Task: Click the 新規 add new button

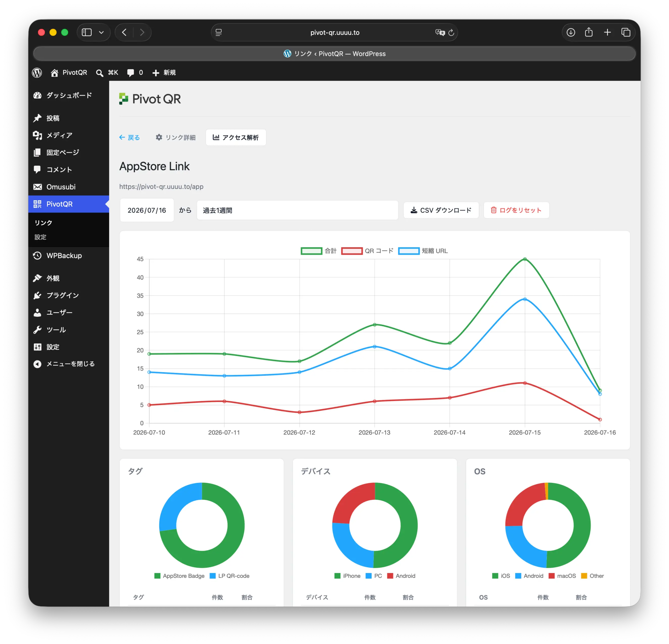Action: [x=164, y=72]
